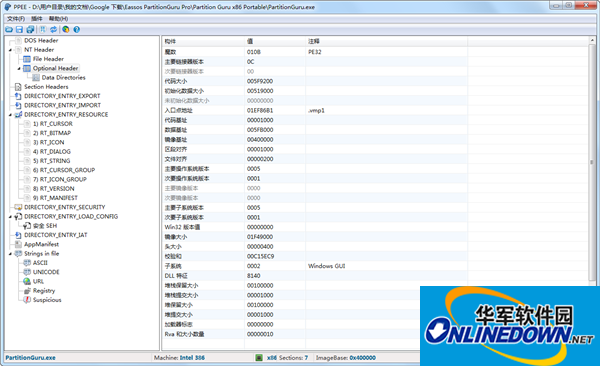The width and height of the screenshot is (600, 366).
Task: Collapse the DIRECTORY_ENTRY_LOAD_CONFIG node
Action: (10, 217)
